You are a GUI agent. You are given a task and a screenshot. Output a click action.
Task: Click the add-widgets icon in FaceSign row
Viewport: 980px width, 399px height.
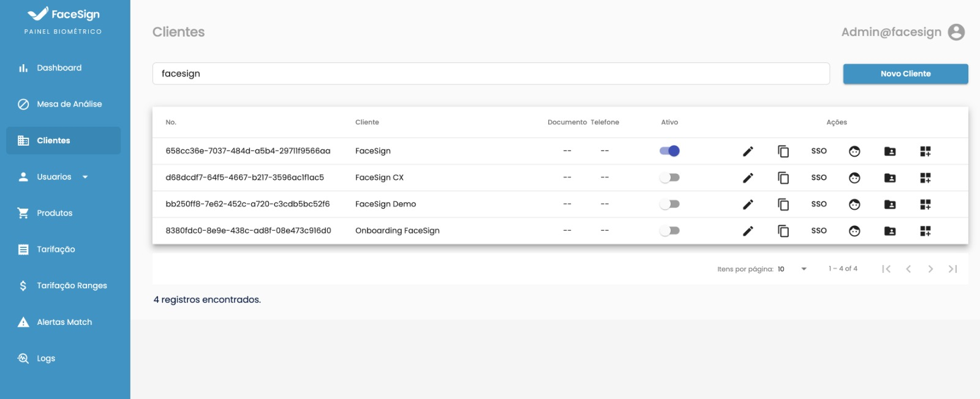[925, 151]
